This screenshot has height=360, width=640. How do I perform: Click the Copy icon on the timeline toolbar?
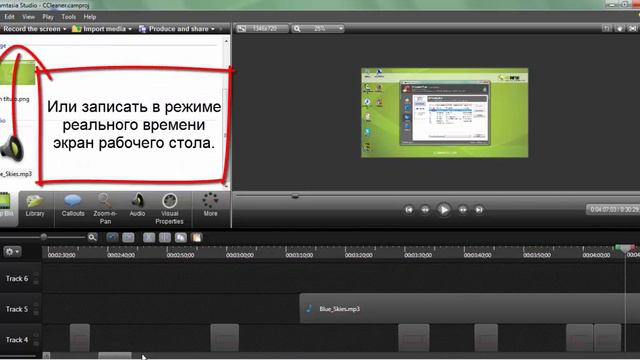pos(181,238)
